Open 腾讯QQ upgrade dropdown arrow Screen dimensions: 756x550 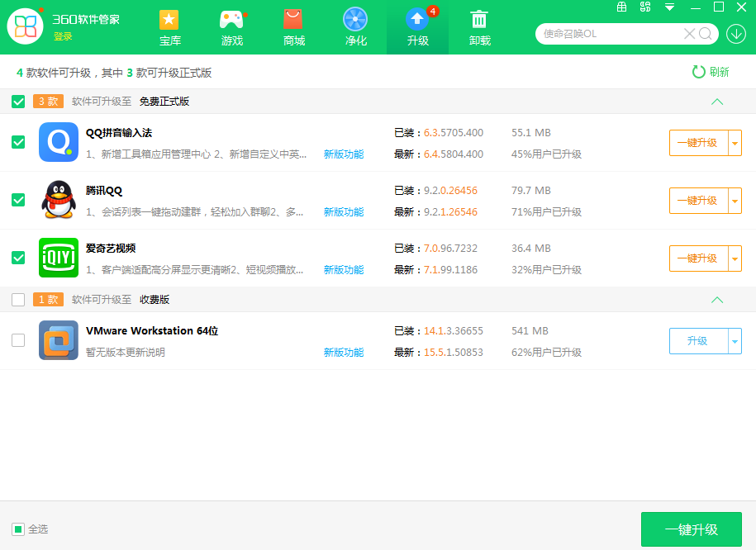point(735,201)
